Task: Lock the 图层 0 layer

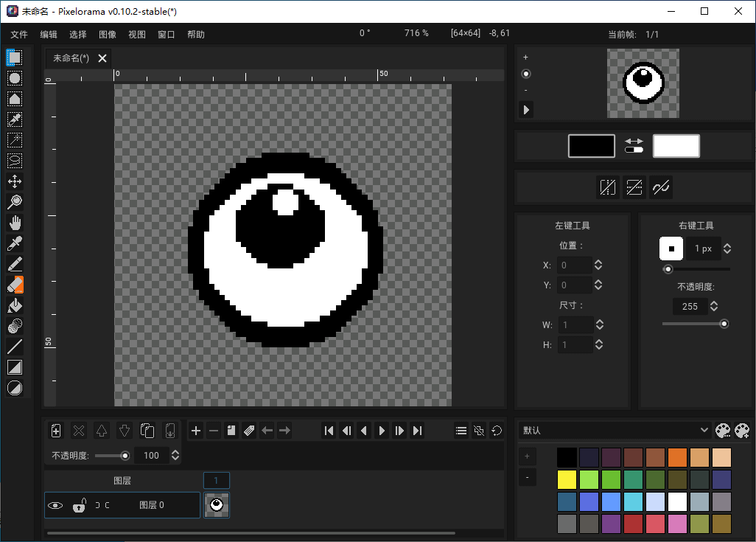Action: tap(79, 505)
